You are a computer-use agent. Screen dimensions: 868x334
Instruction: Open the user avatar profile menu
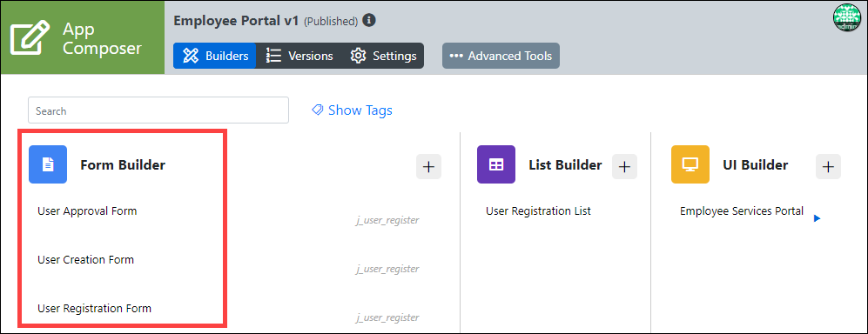tap(847, 17)
